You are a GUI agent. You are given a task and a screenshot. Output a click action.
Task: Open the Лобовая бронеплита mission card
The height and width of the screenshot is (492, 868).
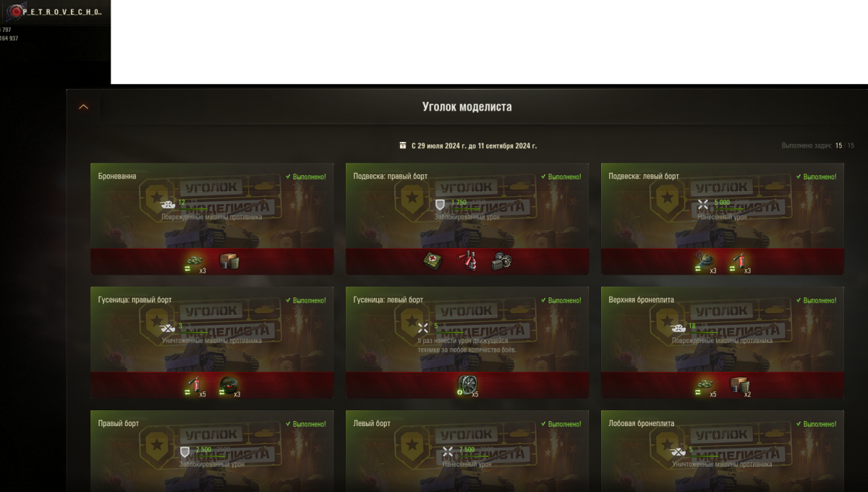click(x=723, y=451)
